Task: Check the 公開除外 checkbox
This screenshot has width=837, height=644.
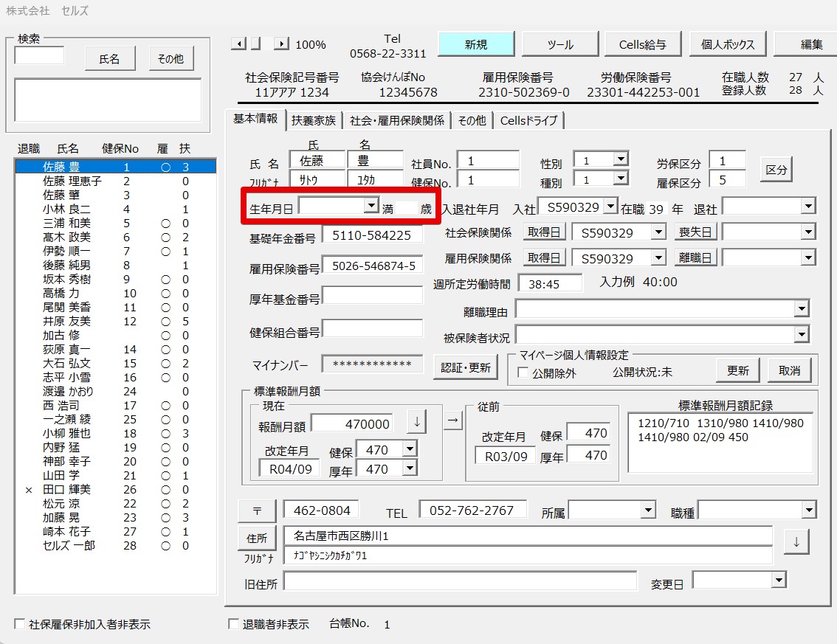Action: [523, 373]
